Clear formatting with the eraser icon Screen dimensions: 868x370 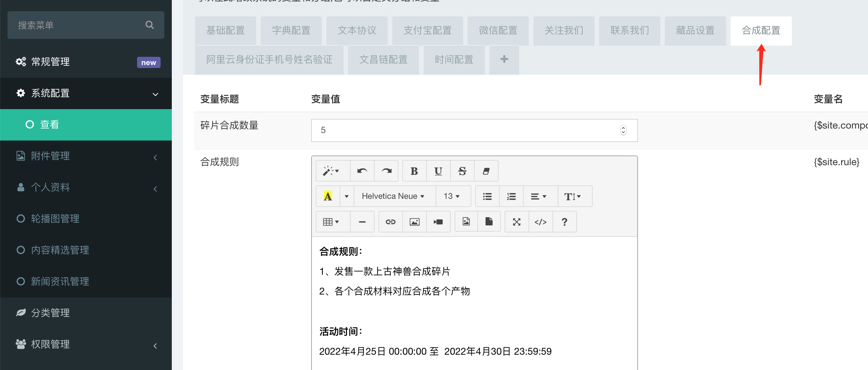pyautogui.click(x=486, y=171)
